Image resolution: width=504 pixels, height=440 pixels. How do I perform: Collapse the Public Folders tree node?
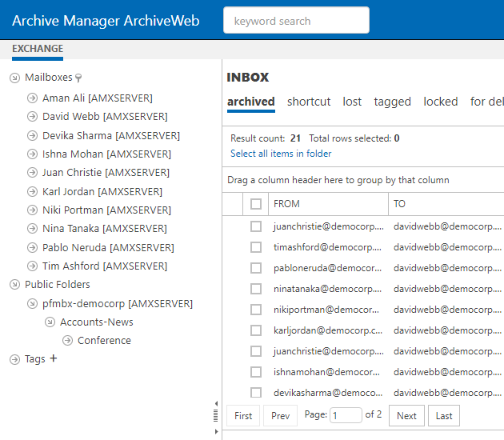click(x=14, y=285)
